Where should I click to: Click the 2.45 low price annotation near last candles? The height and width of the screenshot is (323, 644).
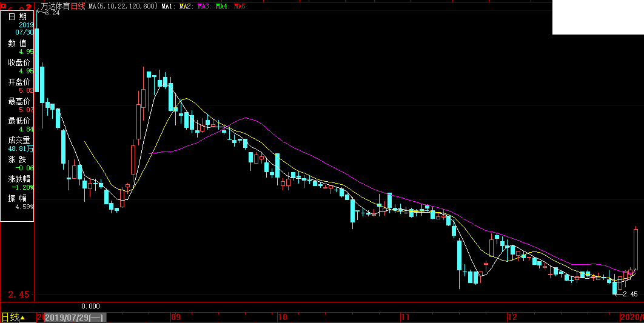pos(630,294)
